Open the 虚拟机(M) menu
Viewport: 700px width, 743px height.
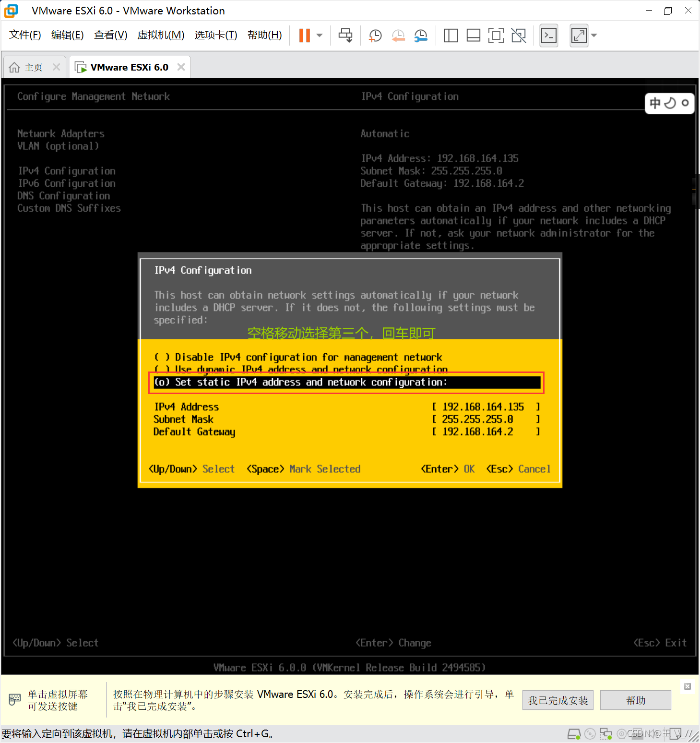coord(161,35)
